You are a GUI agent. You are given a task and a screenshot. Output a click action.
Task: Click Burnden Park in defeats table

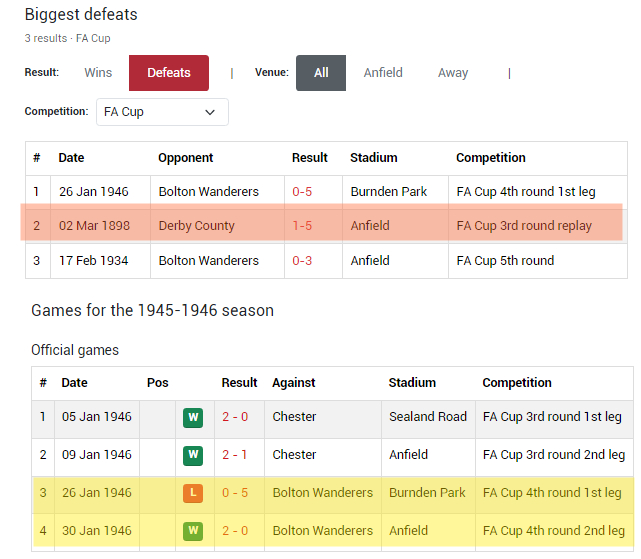click(388, 191)
